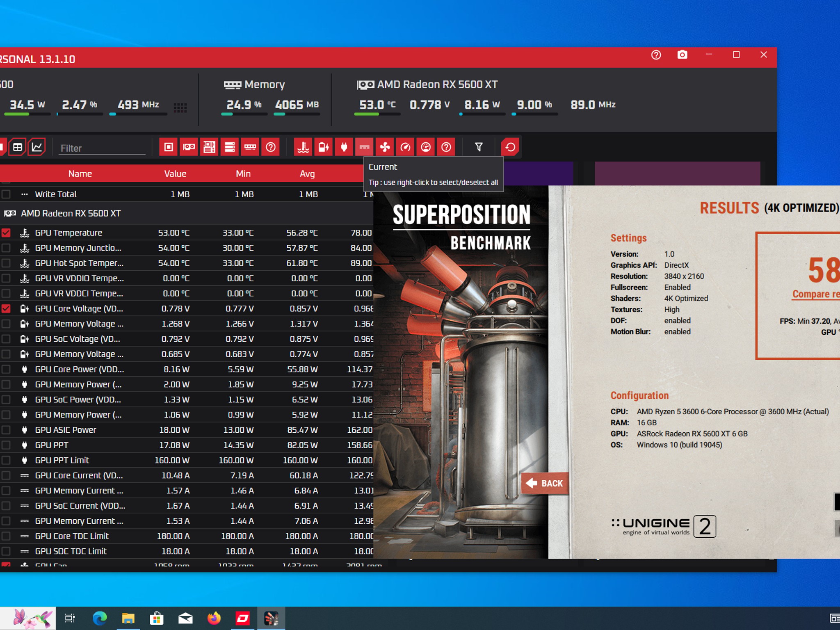Viewport: 840px width, 630px height.
Task: Switch to the graph view icon
Action: click(x=37, y=147)
